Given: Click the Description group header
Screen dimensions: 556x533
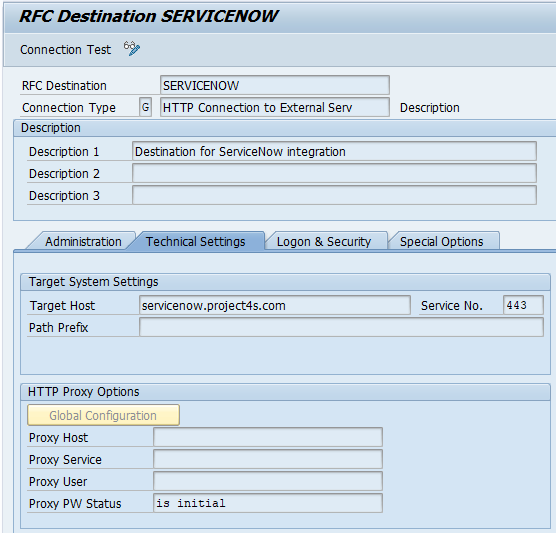Looking at the screenshot, I should 51,128.
